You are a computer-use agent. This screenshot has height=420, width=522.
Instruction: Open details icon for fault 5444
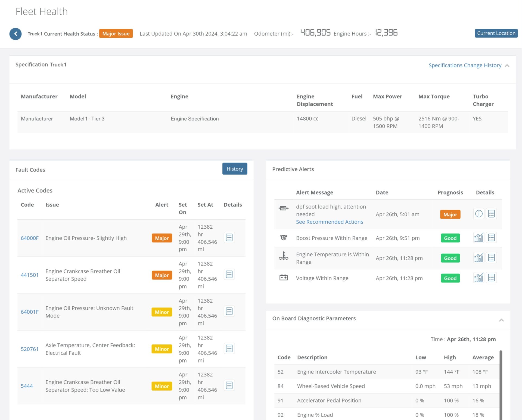(x=229, y=385)
